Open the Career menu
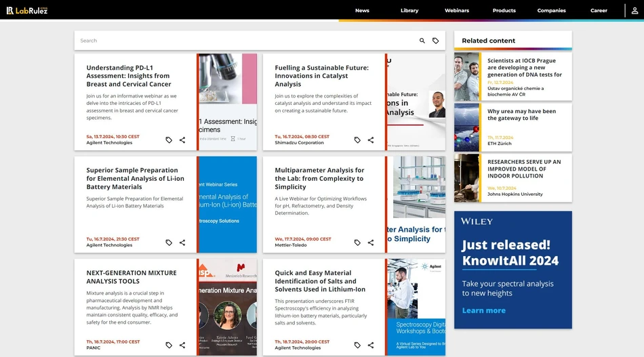The image size is (644, 357). click(599, 11)
